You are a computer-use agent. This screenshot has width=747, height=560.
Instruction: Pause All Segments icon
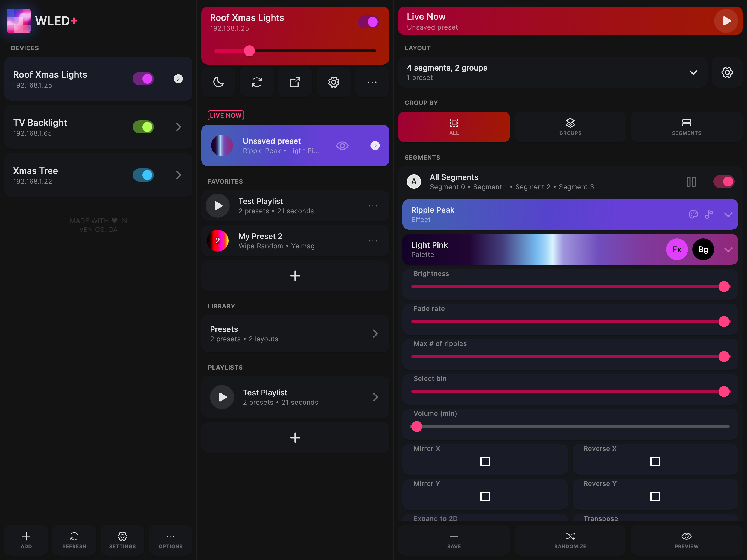coord(691,182)
